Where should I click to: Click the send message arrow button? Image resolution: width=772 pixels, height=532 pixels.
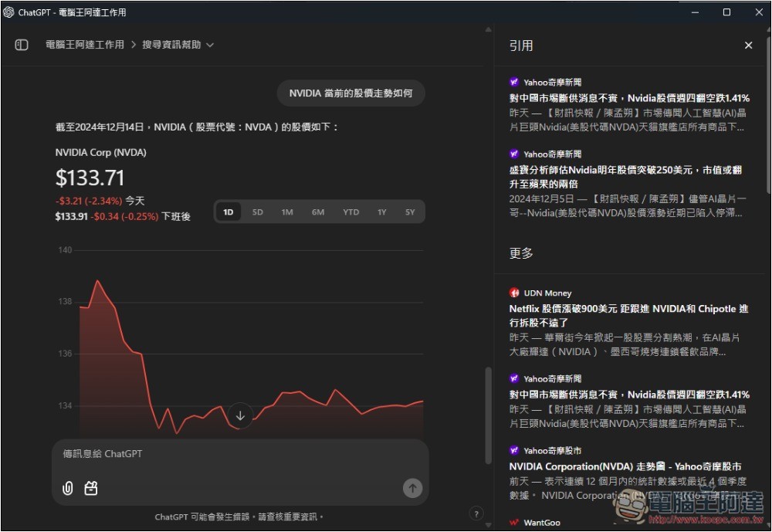click(x=412, y=488)
